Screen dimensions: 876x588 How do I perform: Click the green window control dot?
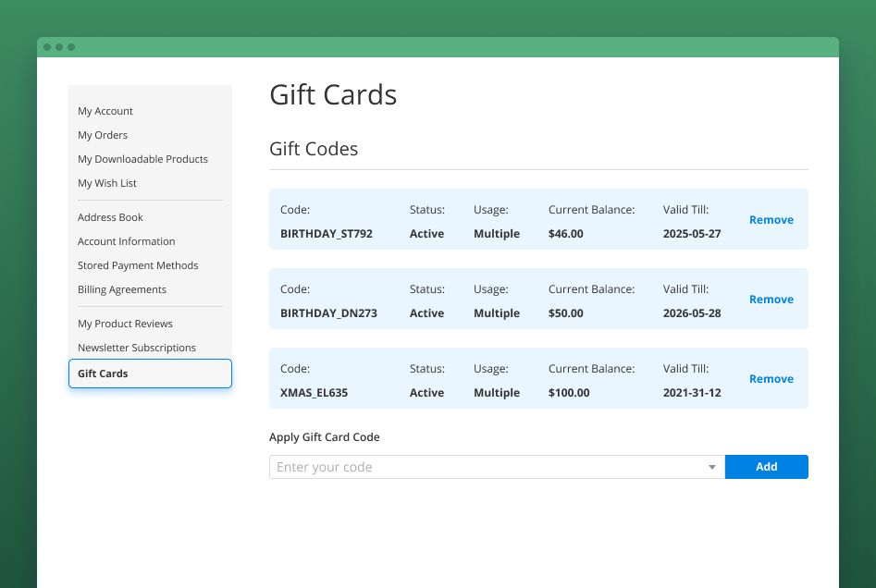pos(70,45)
